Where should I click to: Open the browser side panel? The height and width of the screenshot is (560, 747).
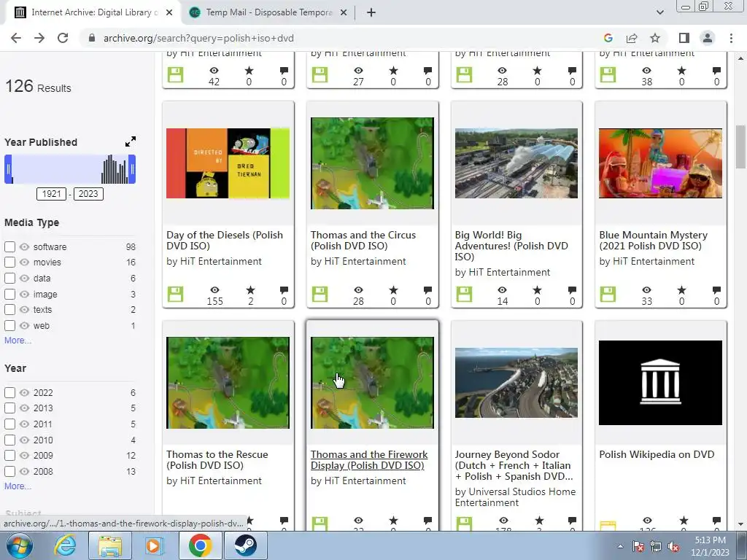pos(684,38)
